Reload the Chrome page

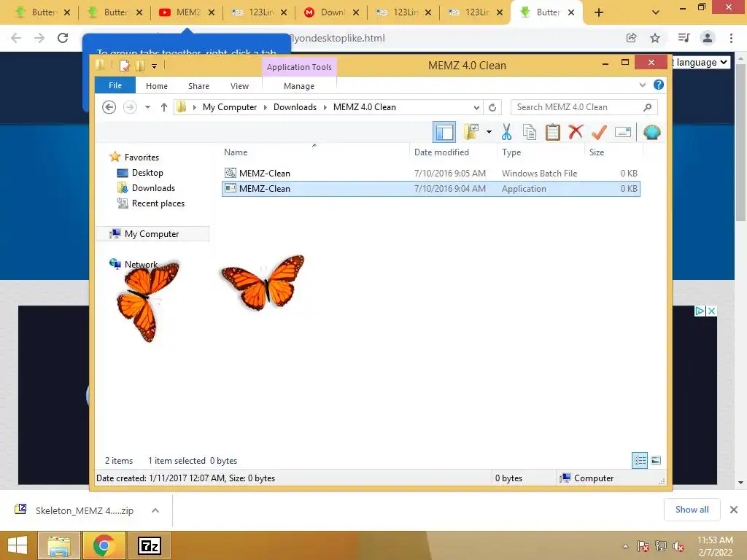point(63,38)
